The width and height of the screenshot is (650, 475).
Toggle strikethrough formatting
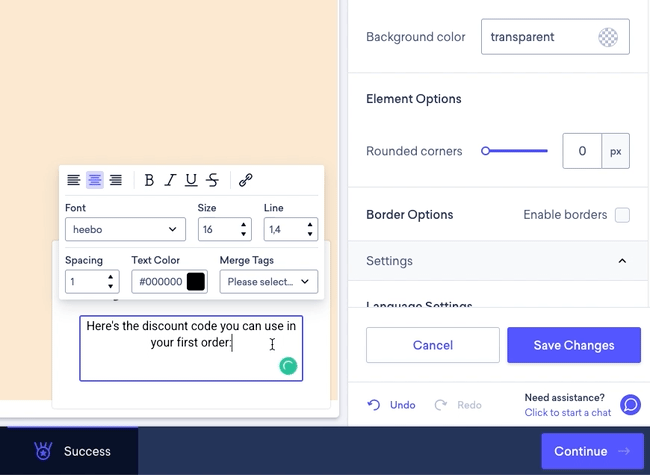click(213, 180)
